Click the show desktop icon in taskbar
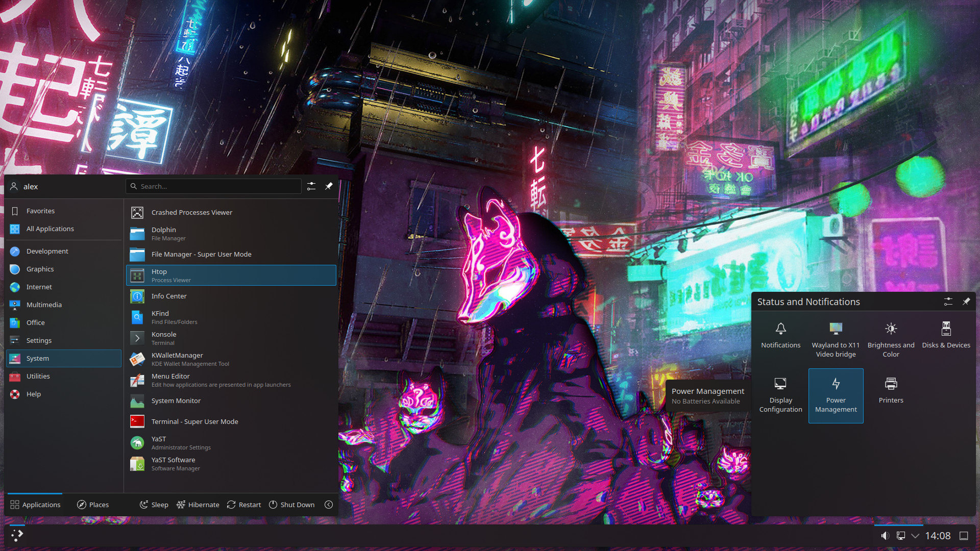The width and height of the screenshot is (980, 551). coord(964,536)
